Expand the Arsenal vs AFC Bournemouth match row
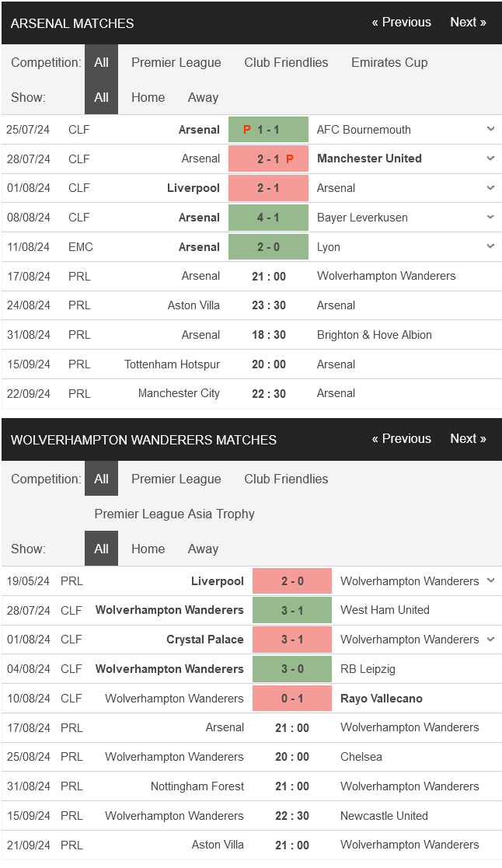The width and height of the screenshot is (502, 868). pyautogui.click(x=490, y=129)
